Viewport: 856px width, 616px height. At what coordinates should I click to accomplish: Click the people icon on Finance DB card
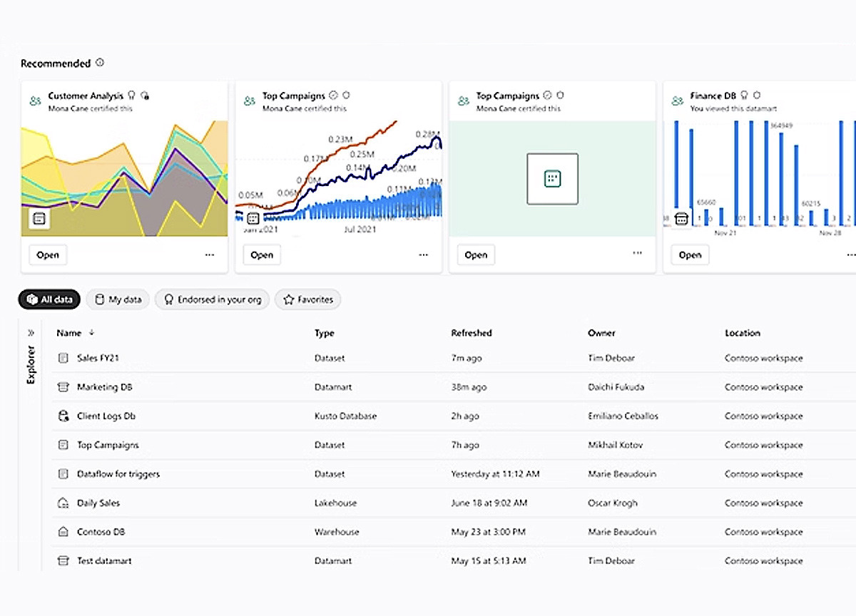pyautogui.click(x=678, y=101)
